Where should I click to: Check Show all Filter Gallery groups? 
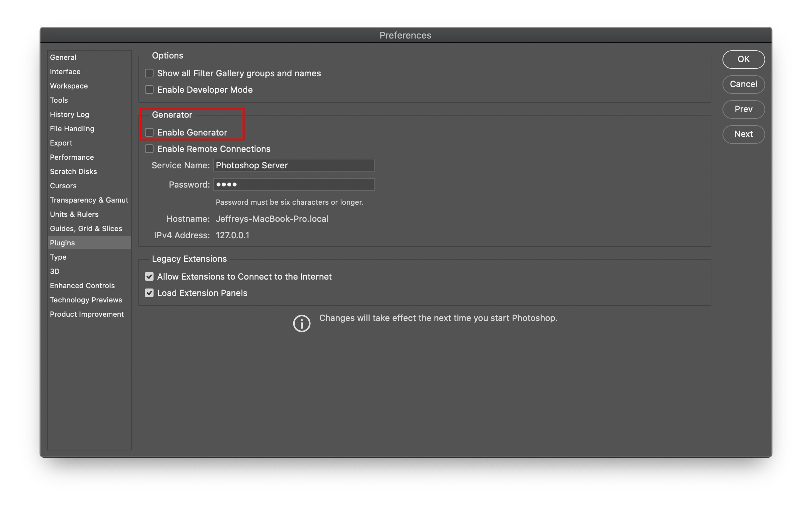pyautogui.click(x=149, y=73)
